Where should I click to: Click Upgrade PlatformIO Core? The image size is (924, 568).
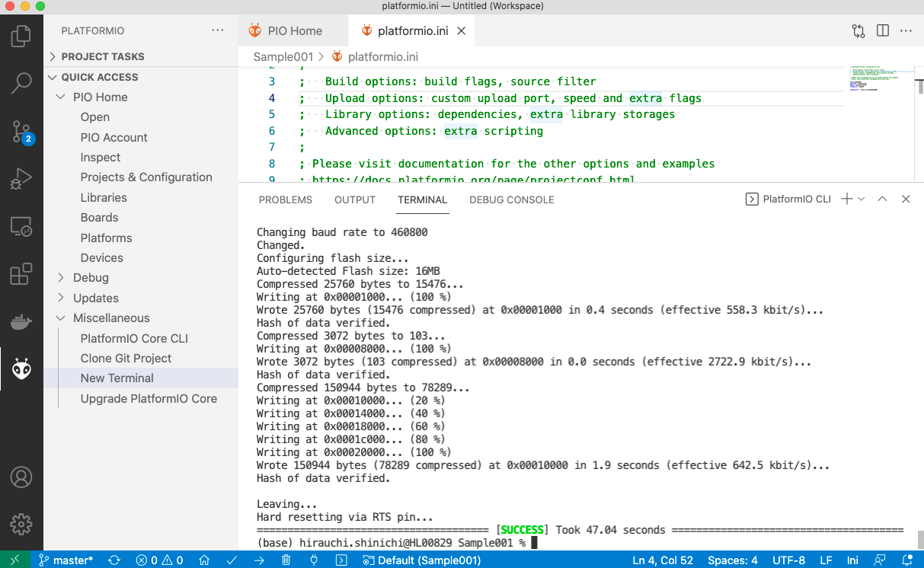[149, 398]
